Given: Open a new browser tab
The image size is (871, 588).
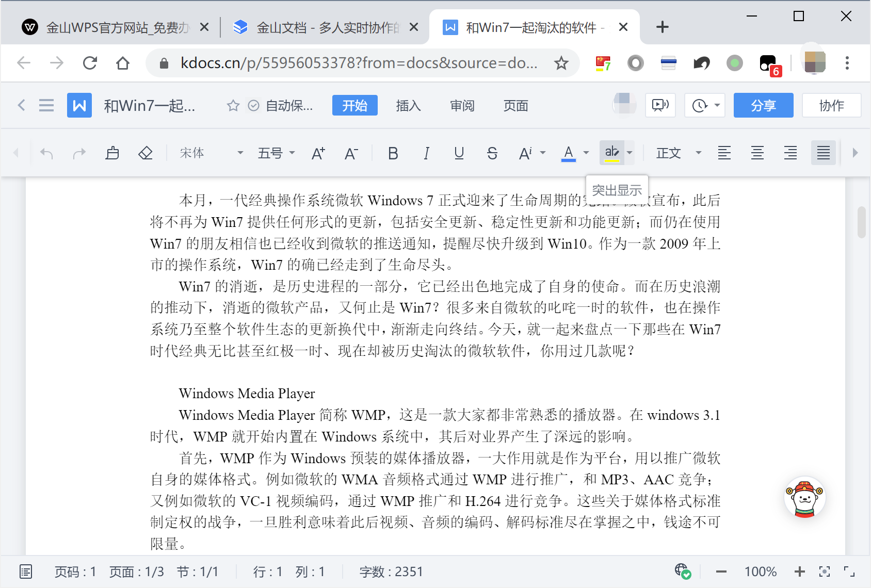Looking at the screenshot, I should [663, 27].
